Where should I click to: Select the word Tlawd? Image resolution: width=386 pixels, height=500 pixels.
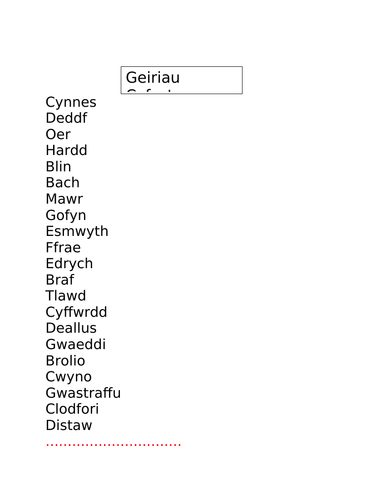[x=66, y=296]
